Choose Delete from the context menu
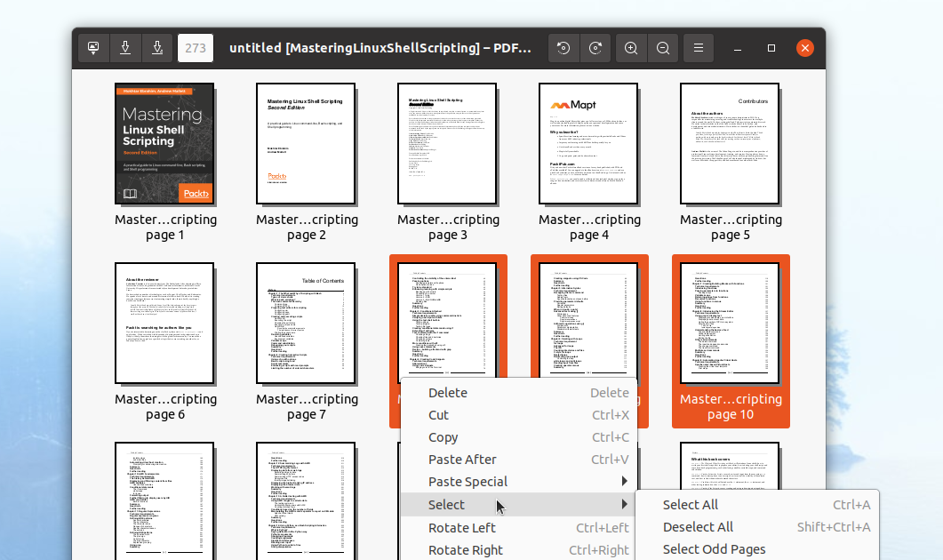The height and width of the screenshot is (560, 943). (x=519, y=393)
